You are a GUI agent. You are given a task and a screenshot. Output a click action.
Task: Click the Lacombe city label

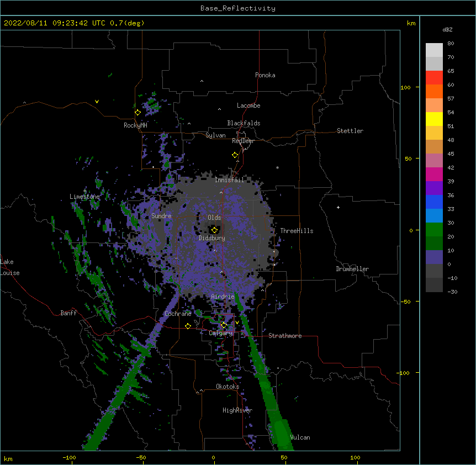248,105
